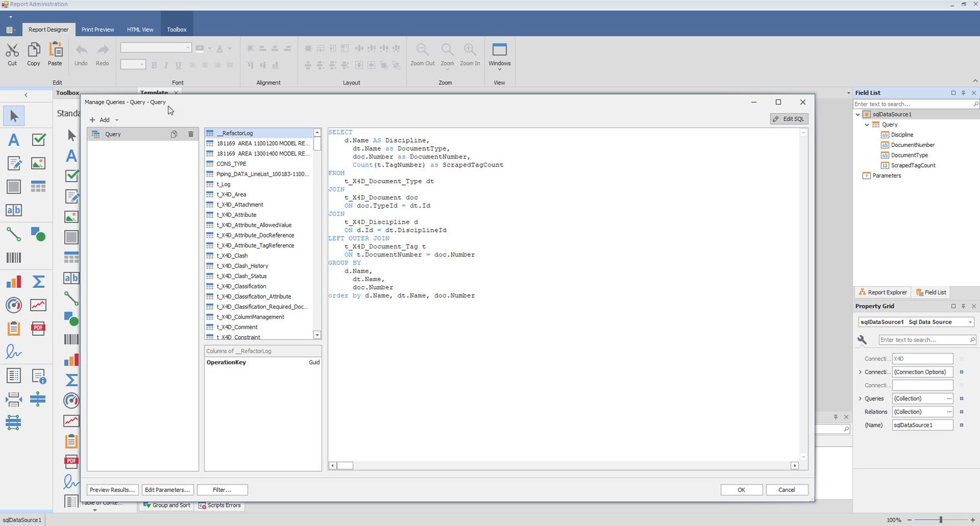Click the Cut icon in the ribbon

pos(12,50)
